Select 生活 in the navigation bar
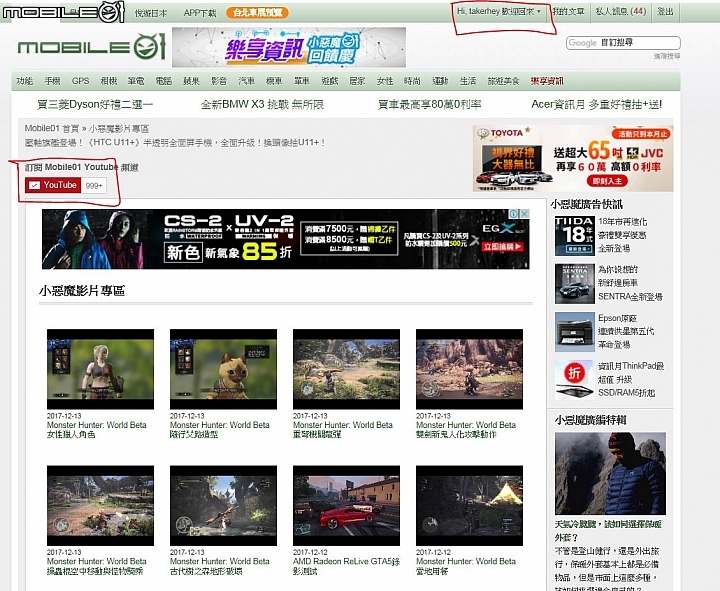 point(468,81)
